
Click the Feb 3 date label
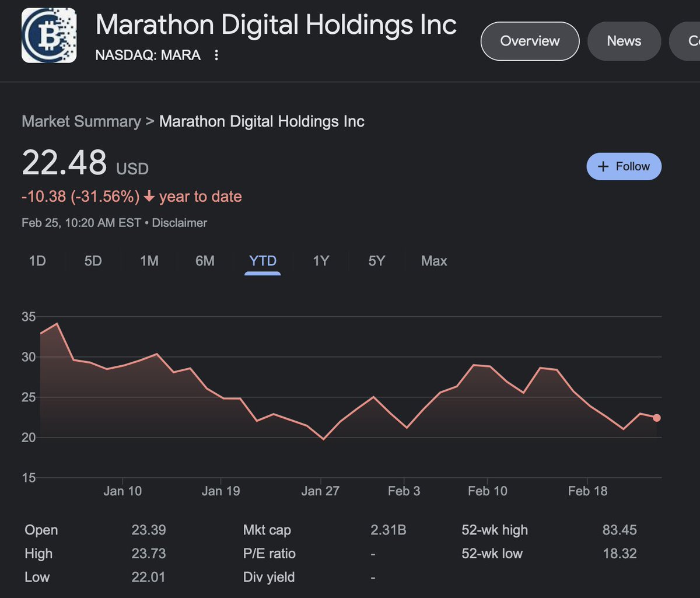(x=404, y=491)
